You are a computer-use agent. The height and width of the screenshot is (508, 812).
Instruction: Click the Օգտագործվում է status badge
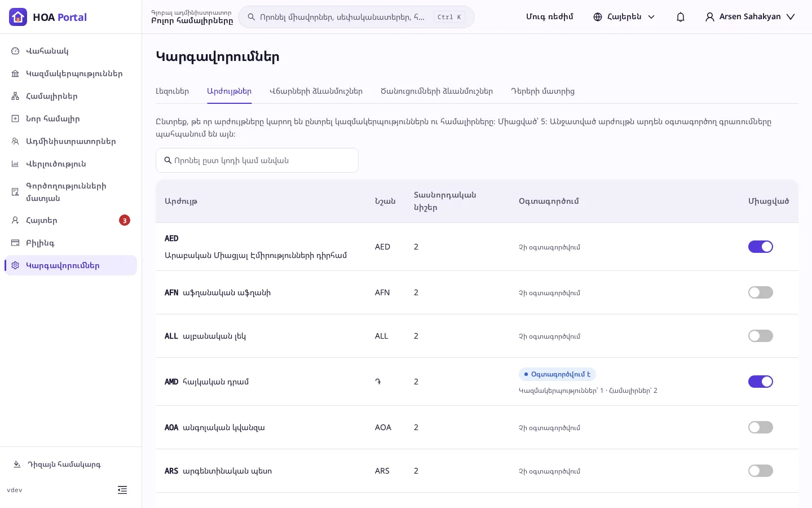(x=557, y=374)
